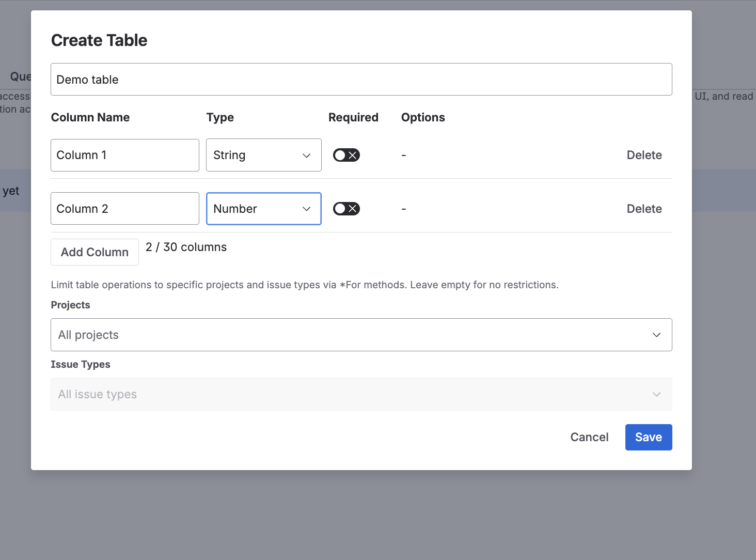Click the chevron arrow in the String type selector
This screenshot has width=756, height=560.
tap(306, 155)
